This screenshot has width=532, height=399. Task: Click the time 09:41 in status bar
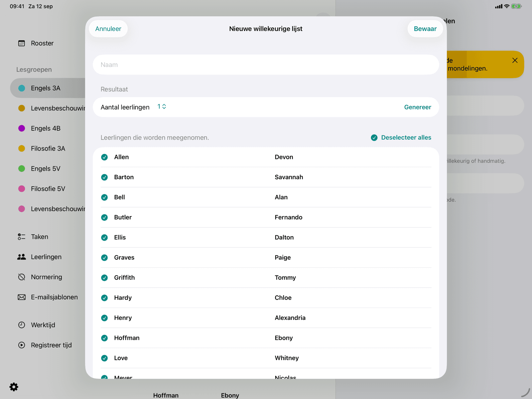[17, 6]
